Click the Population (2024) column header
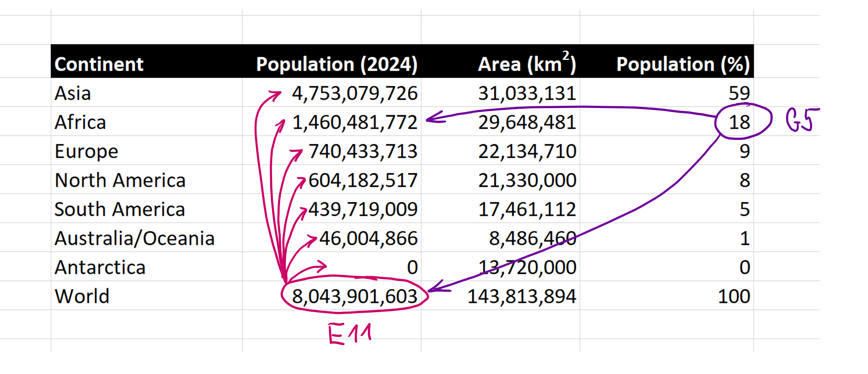The image size is (868, 374). point(336,64)
